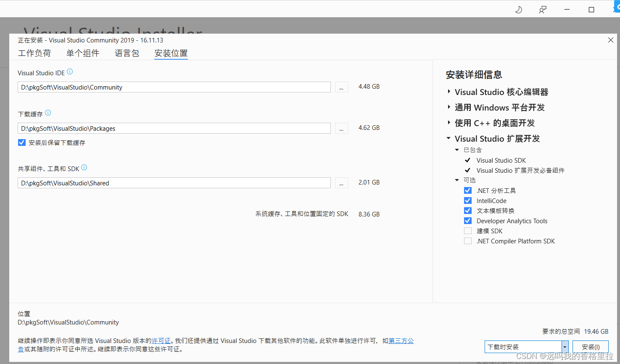Show info icon next to Visual Studio IDE
The width and height of the screenshot is (620, 364).
click(70, 72)
